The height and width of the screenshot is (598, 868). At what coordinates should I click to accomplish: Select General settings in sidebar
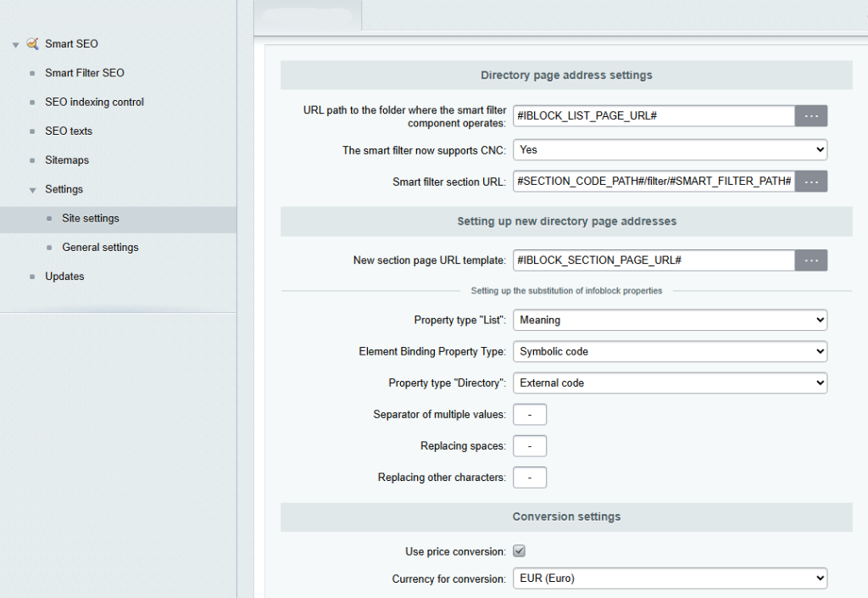point(100,248)
